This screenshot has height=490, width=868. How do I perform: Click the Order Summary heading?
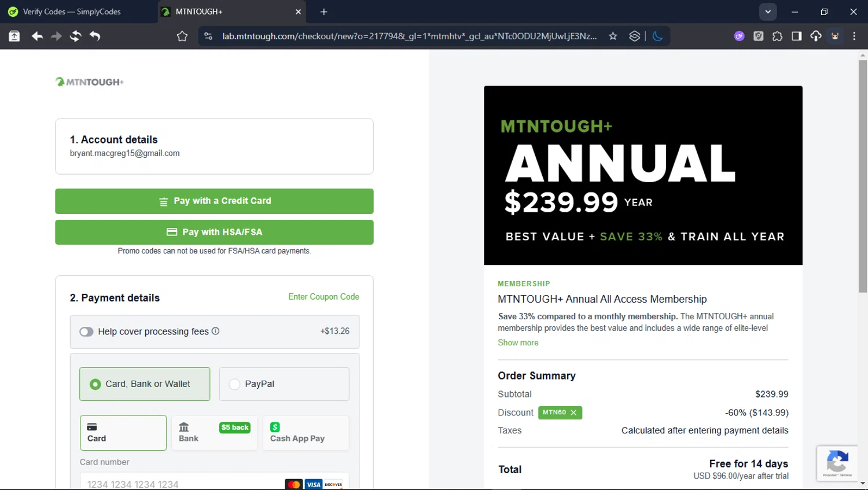point(536,375)
